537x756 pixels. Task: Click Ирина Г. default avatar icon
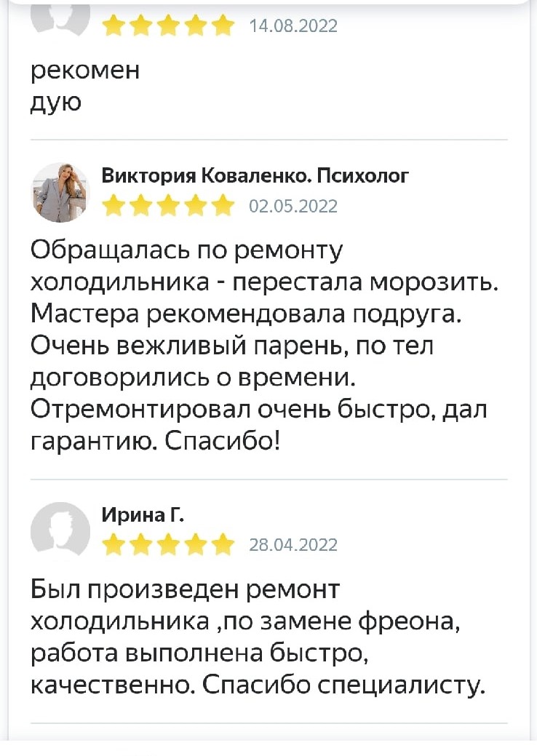pos(60,531)
